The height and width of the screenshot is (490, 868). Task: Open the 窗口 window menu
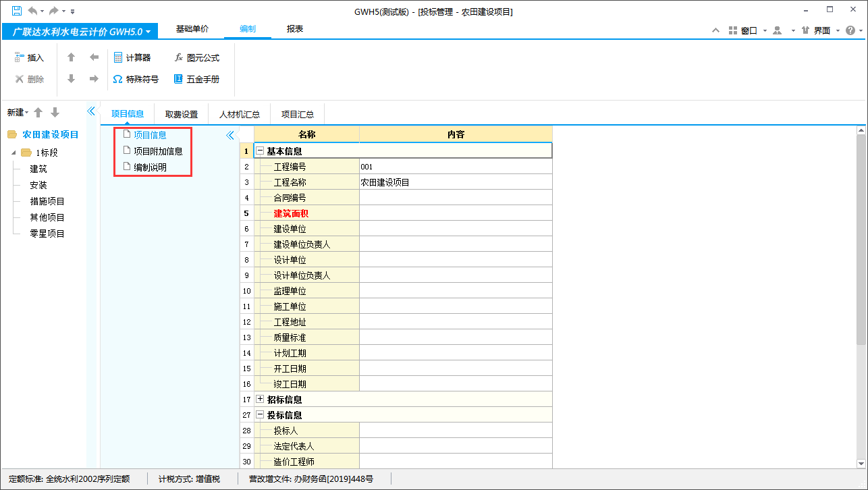pyautogui.click(x=747, y=31)
